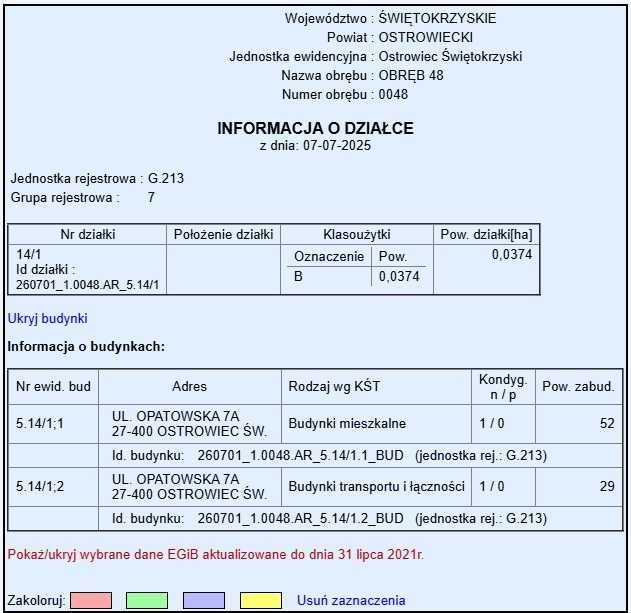Pick the yellow highlight color swatch
Viewport: 631px width, 613px height.
point(261,600)
